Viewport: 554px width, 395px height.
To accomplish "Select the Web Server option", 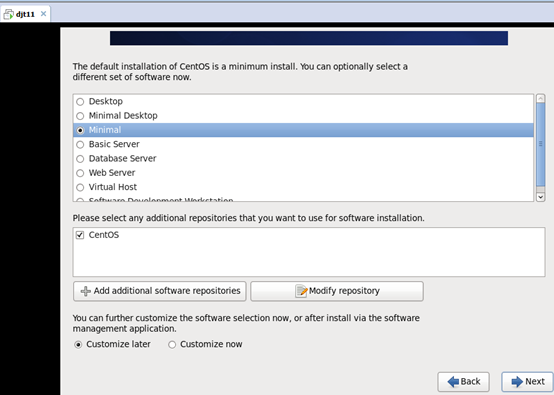I will 80,173.
